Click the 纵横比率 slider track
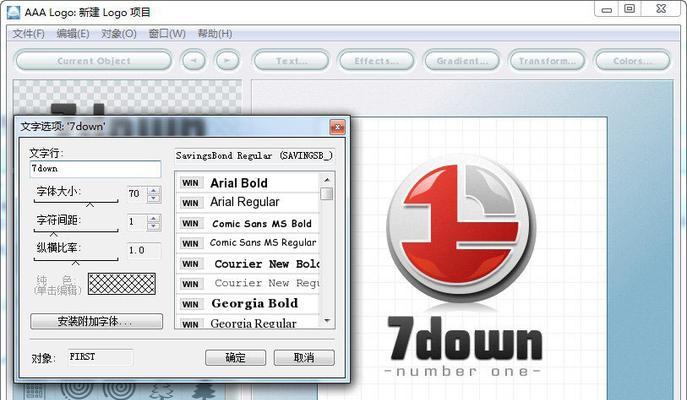The image size is (687, 400). (76, 260)
